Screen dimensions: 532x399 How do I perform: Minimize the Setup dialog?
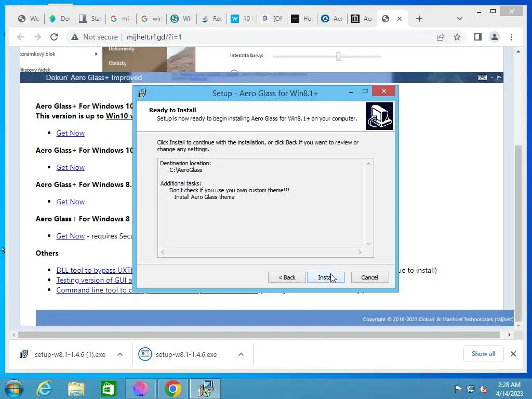351,91
